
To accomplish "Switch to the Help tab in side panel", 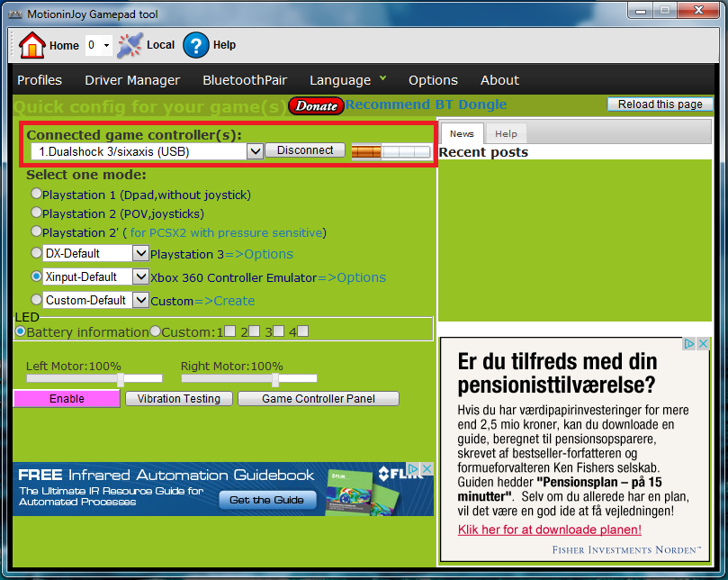I will [506, 134].
